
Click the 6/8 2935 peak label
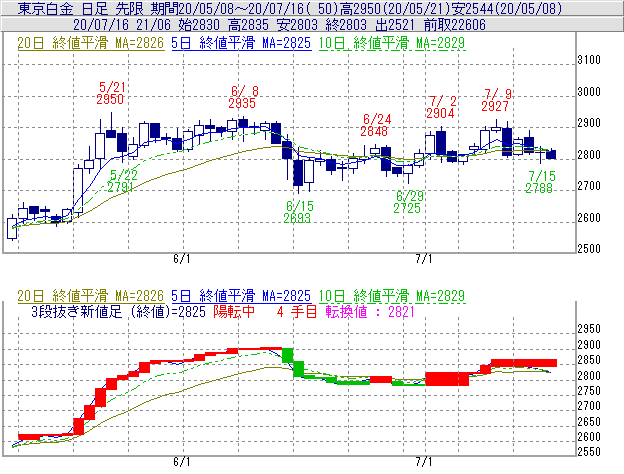pos(243,97)
